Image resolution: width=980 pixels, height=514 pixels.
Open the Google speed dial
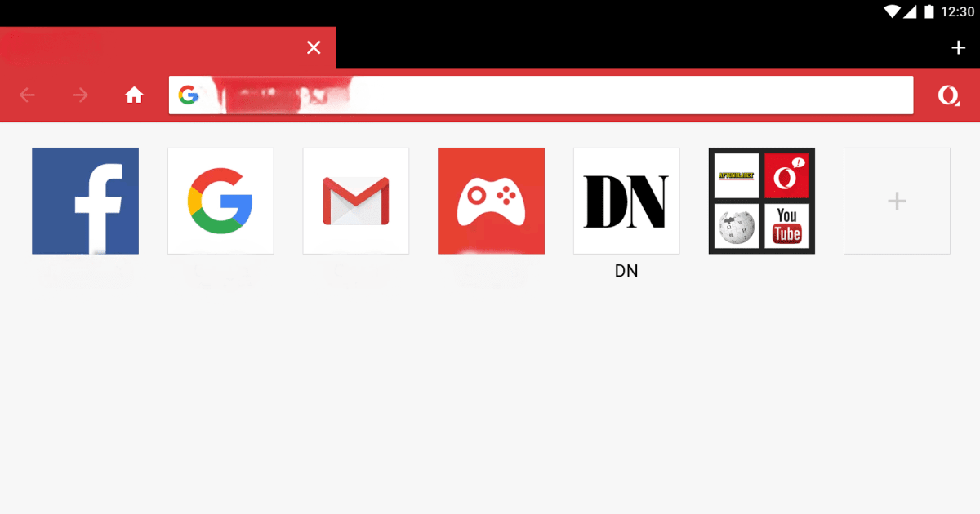[x=220, y=201]
